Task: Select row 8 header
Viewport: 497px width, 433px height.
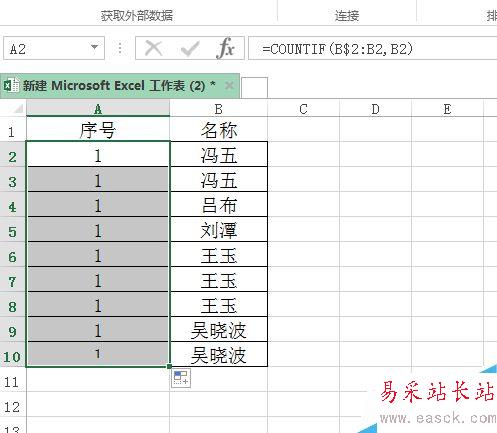Action: click(13, 304)
